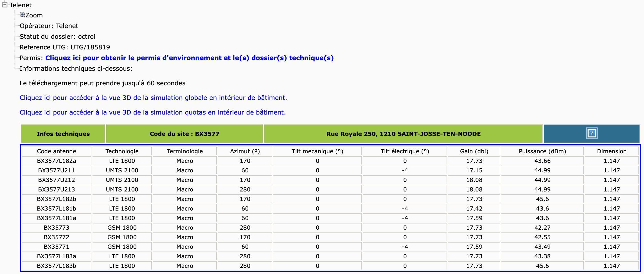This screenshot has width=644, height=274.
Task: Open the 3D global simulation view link
Action: 153,98
